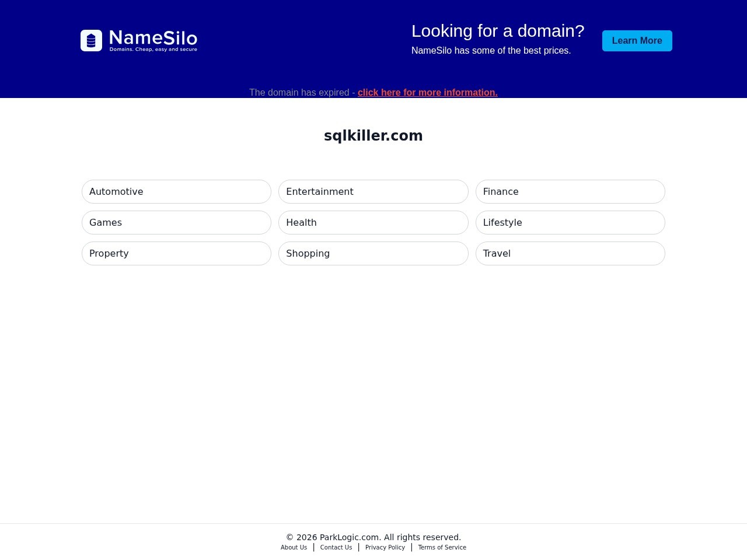The height and width of the screenshot is (560, 747).
Task: Open the Property category
Action: tap(176, 253)
